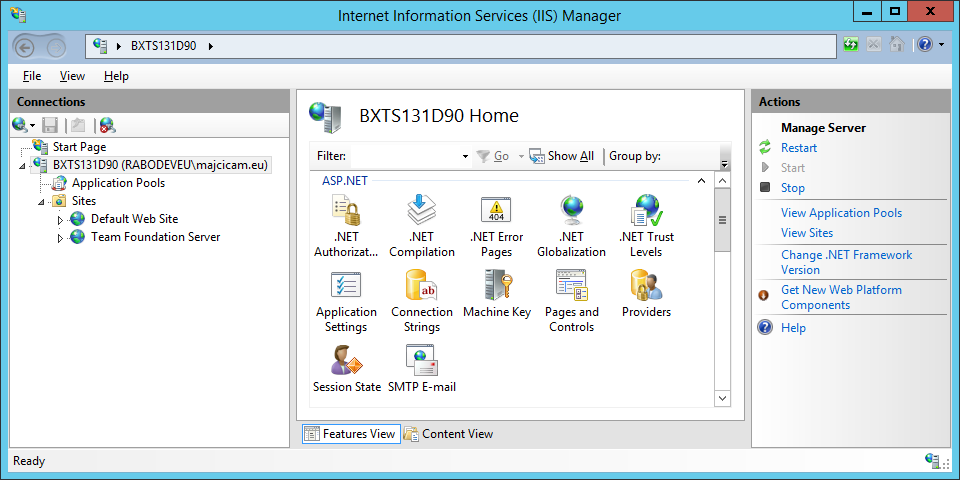The image size is (960, 480).
Task: Open the Help dropdown arrow in toolbar
Action: (x=941, y=45)
